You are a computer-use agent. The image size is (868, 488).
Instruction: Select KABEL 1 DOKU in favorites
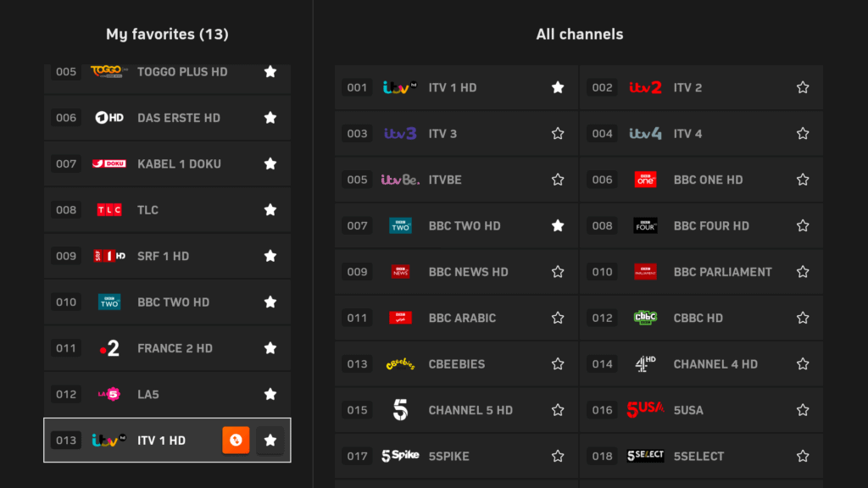tap(179, 164)
